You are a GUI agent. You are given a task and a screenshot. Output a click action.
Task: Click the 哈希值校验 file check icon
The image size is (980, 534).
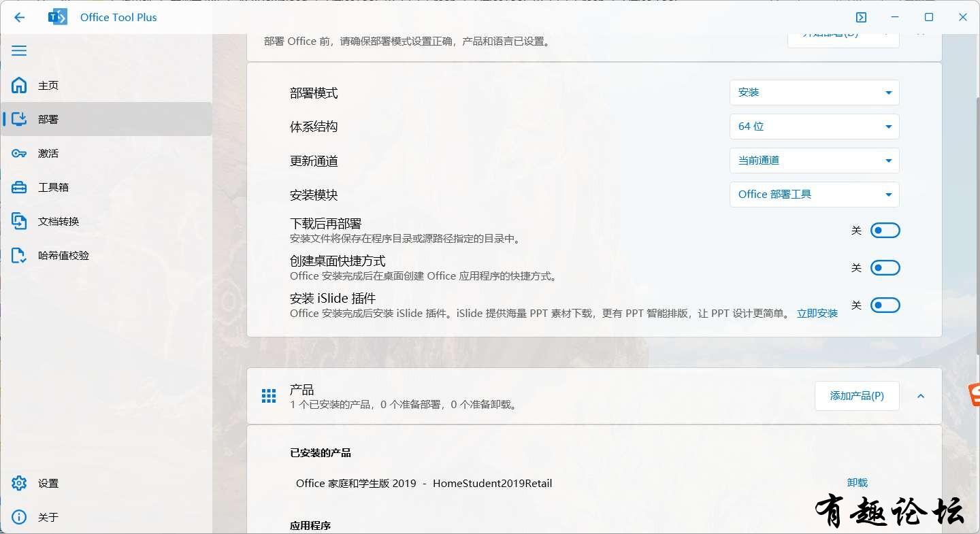point(19,255)
